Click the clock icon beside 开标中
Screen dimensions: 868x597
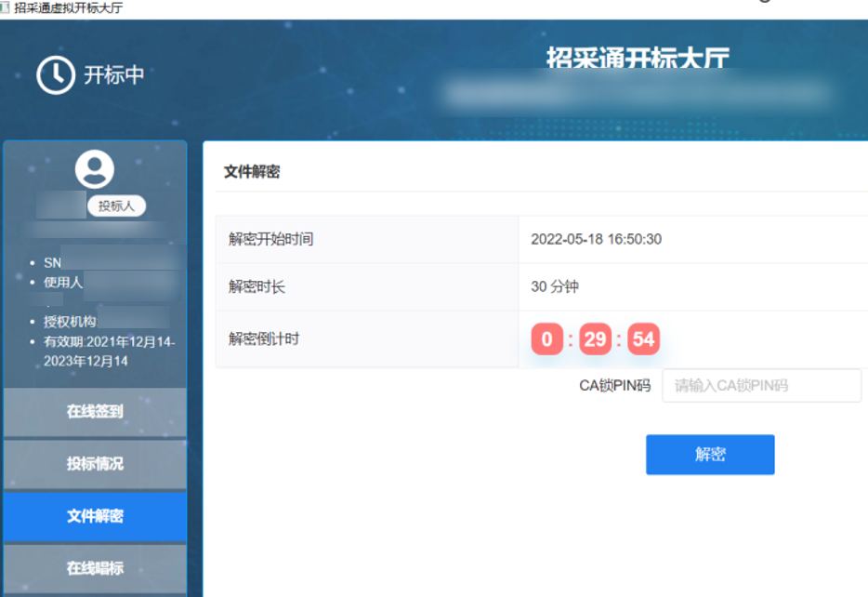(56, 75)
